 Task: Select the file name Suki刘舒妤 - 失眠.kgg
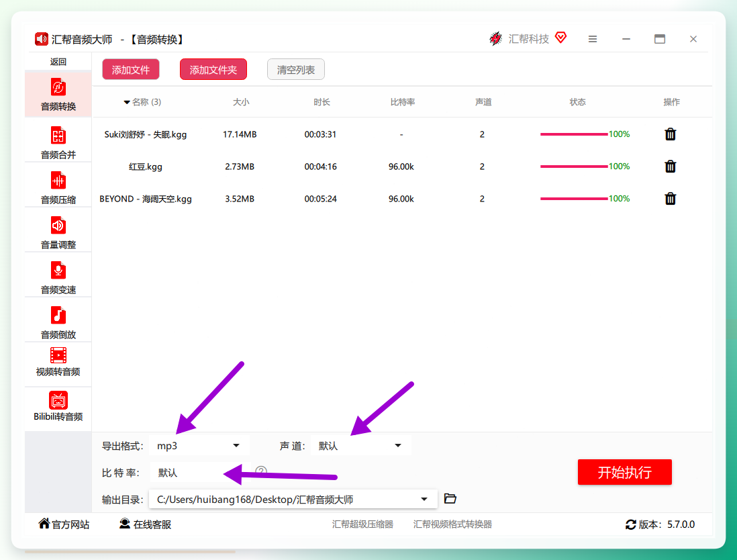click(146, 134)
